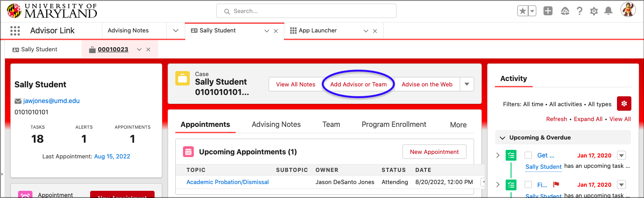This screenshot has height=198, width=644.
Task: Click the TOPIC column header
Action: [x=196, y=170]
